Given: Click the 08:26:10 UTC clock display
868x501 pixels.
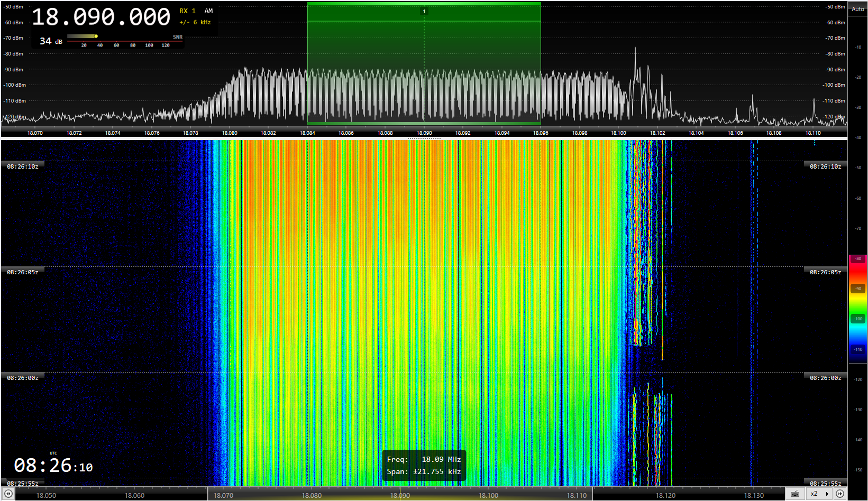Looking at the screenshot, I should pyautogui.click(x=53, y=466).
